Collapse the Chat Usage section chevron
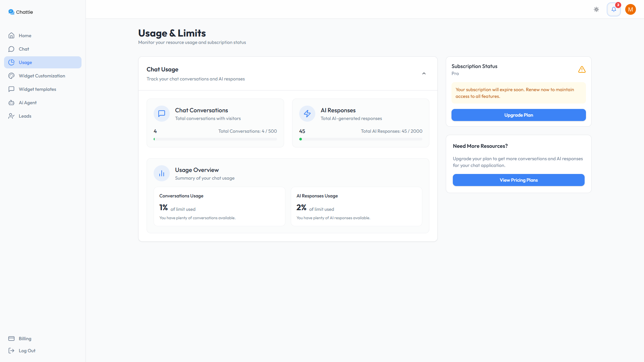644x362 pixels. point(424,74)
